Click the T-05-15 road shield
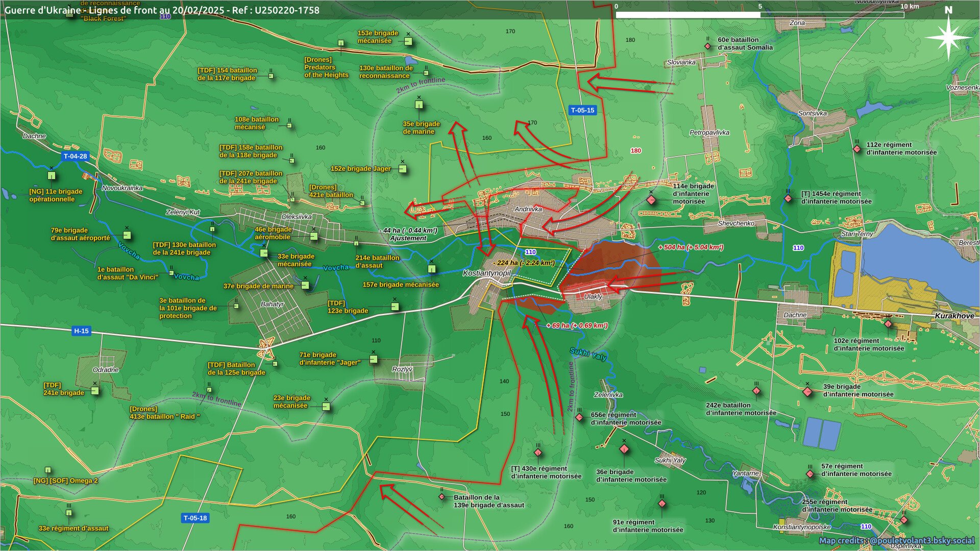Screen dimensions: 980x551 (x=582, y=110)
